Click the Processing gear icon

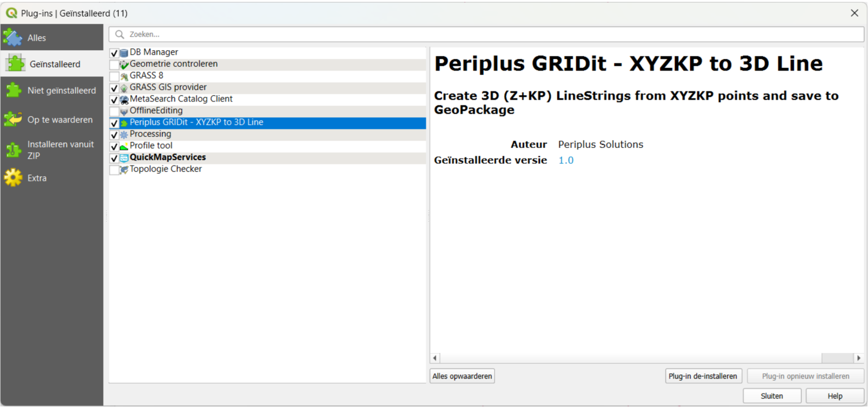tap(124, 134)
